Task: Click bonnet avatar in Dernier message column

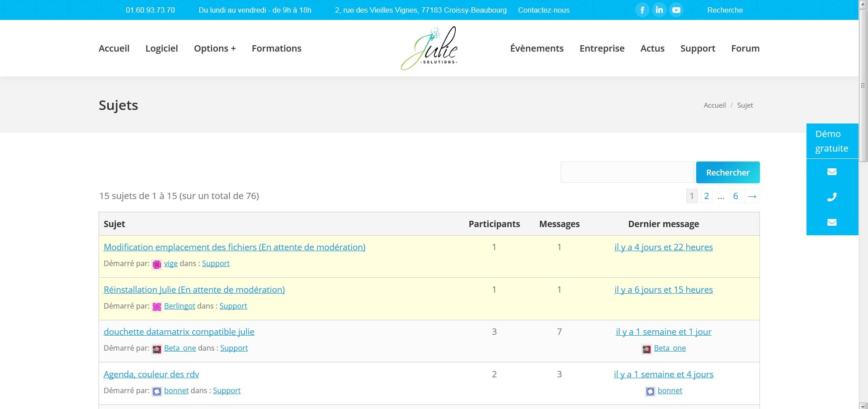Action: click(x=650, y=391)
